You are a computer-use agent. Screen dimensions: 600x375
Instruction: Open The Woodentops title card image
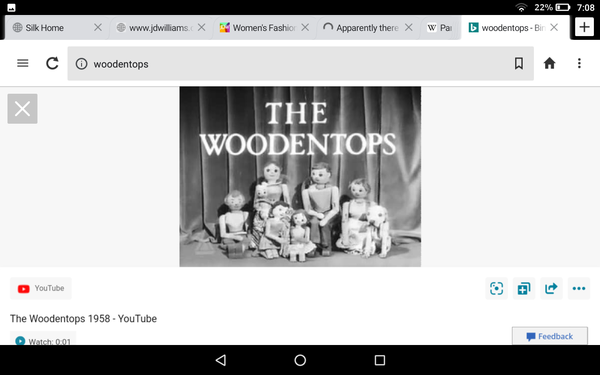pos(300,176)
